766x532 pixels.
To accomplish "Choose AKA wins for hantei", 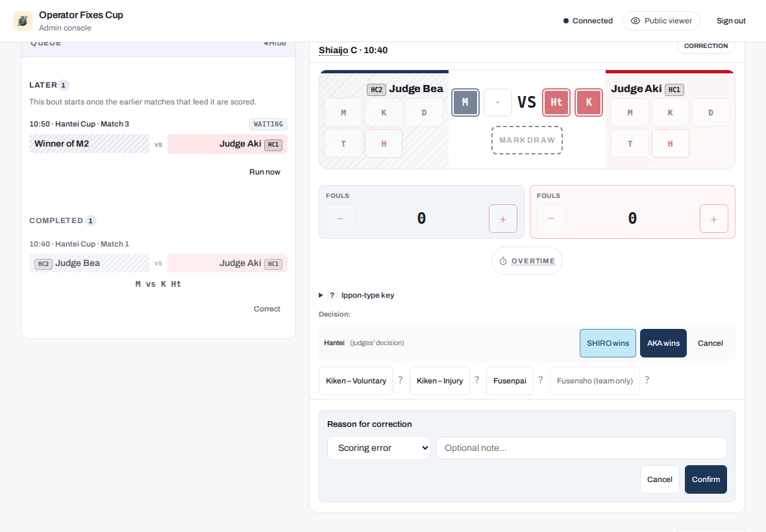I will click(663, 343).
